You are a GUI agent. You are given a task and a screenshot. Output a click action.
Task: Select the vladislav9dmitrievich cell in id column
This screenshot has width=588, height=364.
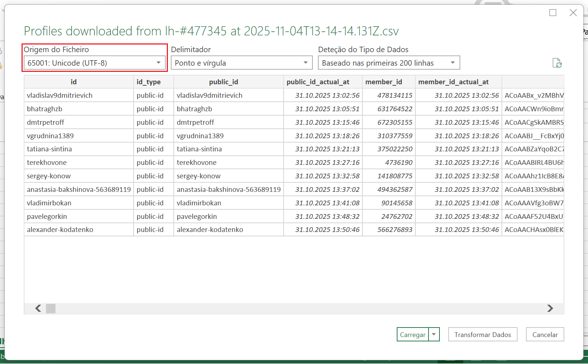pos(60,96)
